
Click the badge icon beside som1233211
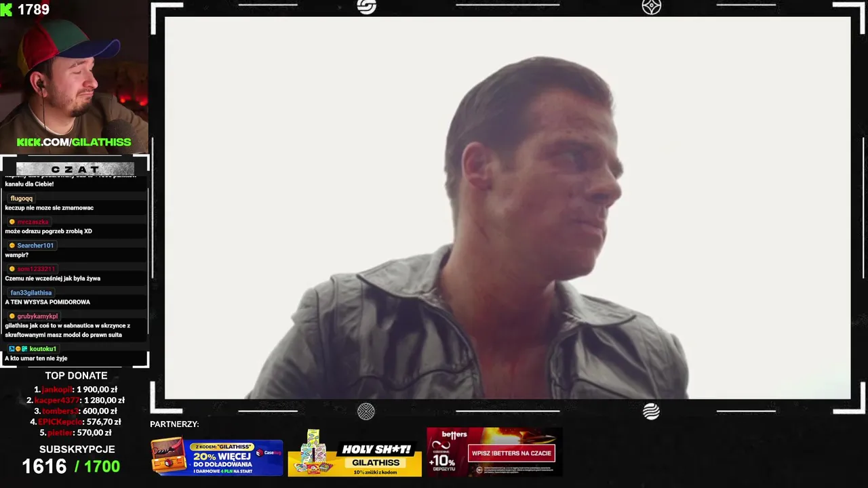12,269
